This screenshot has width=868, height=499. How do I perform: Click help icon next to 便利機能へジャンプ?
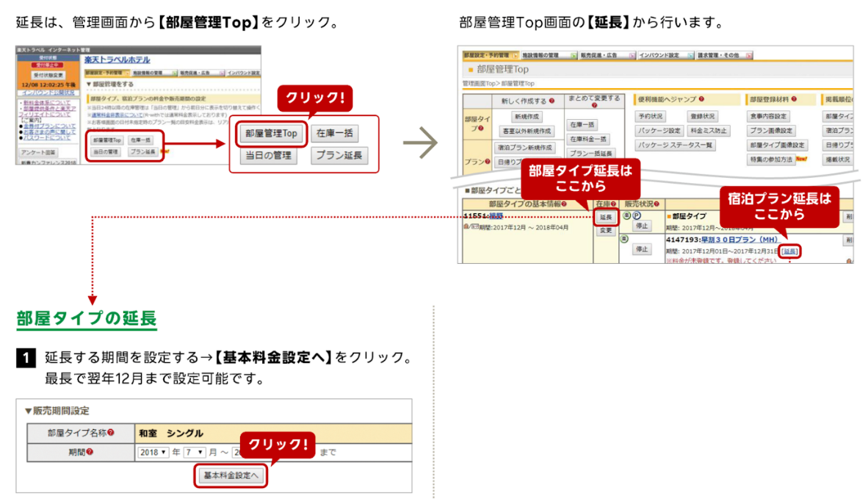tap(701, 99)
